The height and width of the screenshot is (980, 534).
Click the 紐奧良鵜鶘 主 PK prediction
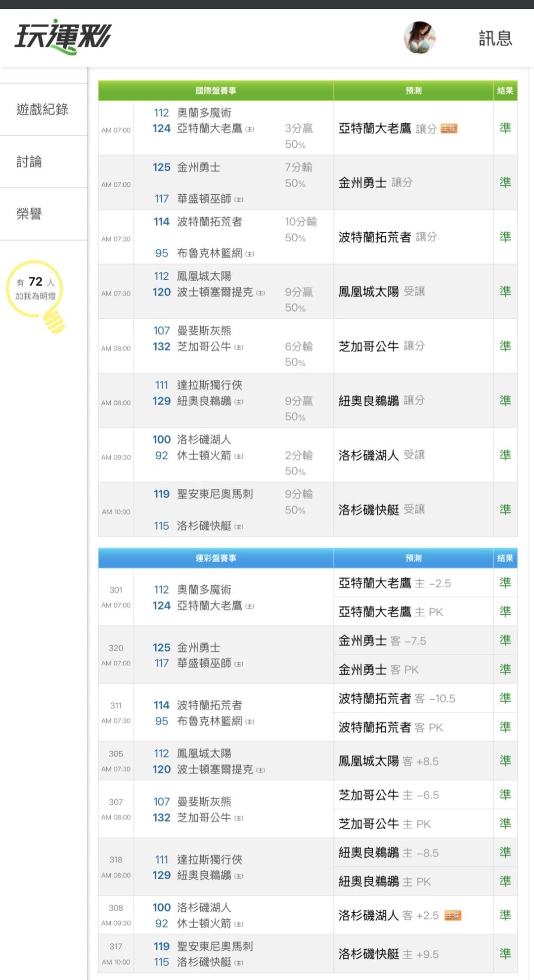pos(385,882)
